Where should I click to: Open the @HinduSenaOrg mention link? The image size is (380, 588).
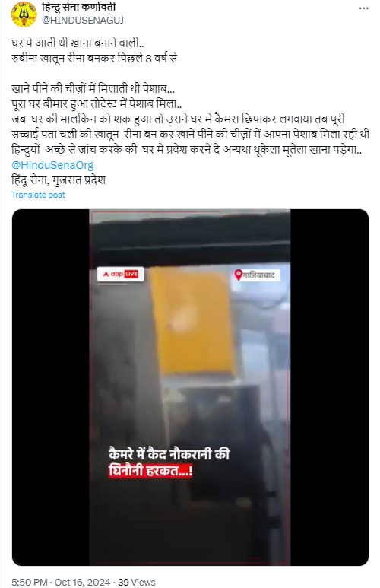[x=52, y=164]
